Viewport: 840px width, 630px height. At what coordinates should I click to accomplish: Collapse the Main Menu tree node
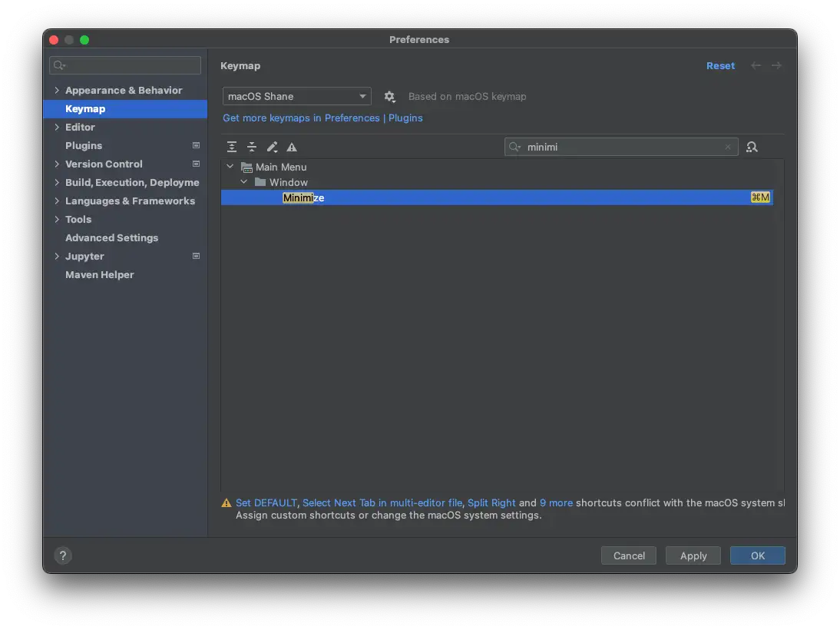tap(230, 167)
